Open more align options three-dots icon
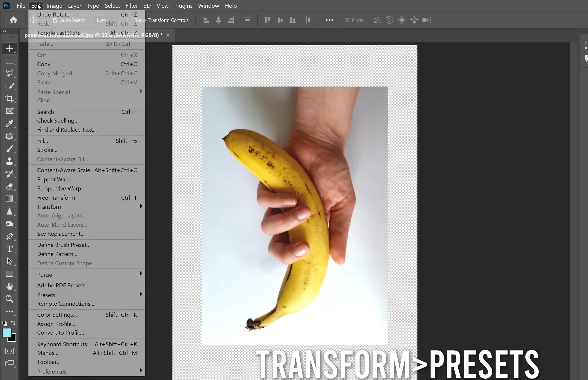The height and width of the screenshot is (380, 588). click(329, 20)
